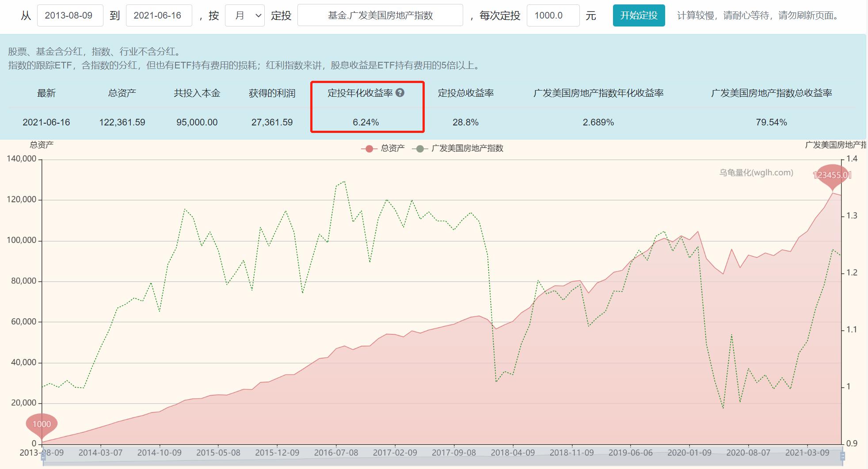Click the 定投总收益率 column header
The height and width of the screenshot is (469, 868).
coord(465,93)
